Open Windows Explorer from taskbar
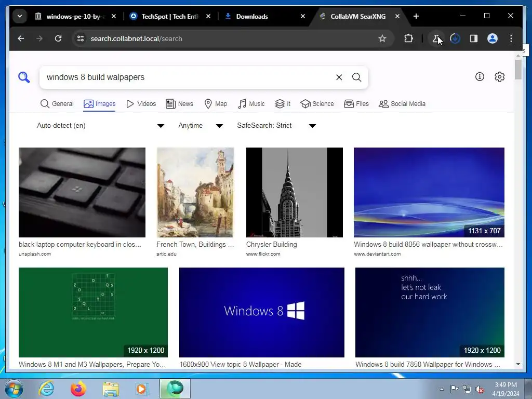Image resolution: width=532 pixels, height=399 pixels. pyautogui.click(x=111, y=389)
